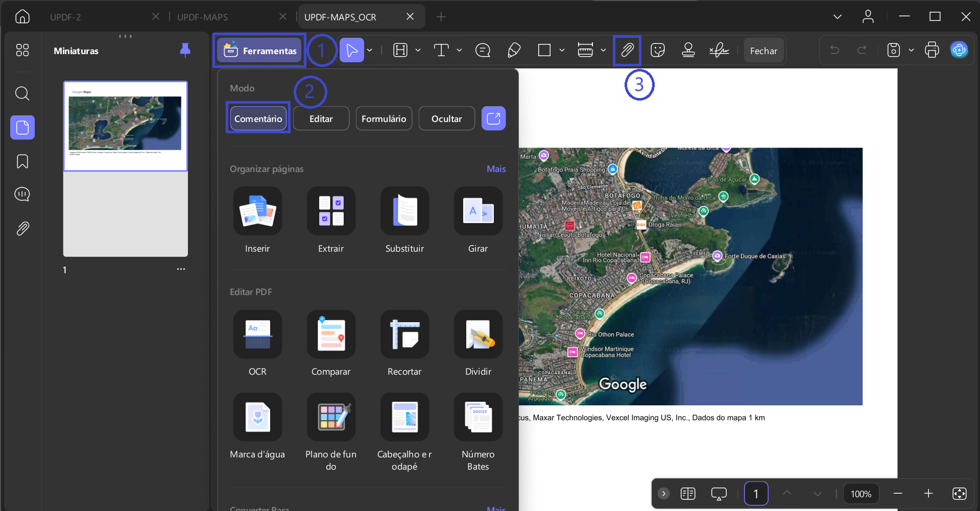This screenshot has width=980, height=511.
Task: Open the sticker tool in toolbar
Action: click(x=658, y=50)
